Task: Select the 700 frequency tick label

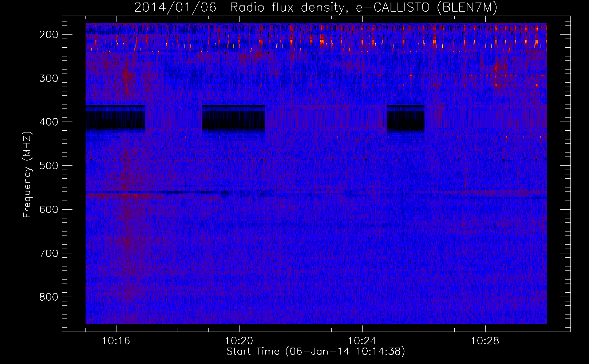Action: (49, 253)
